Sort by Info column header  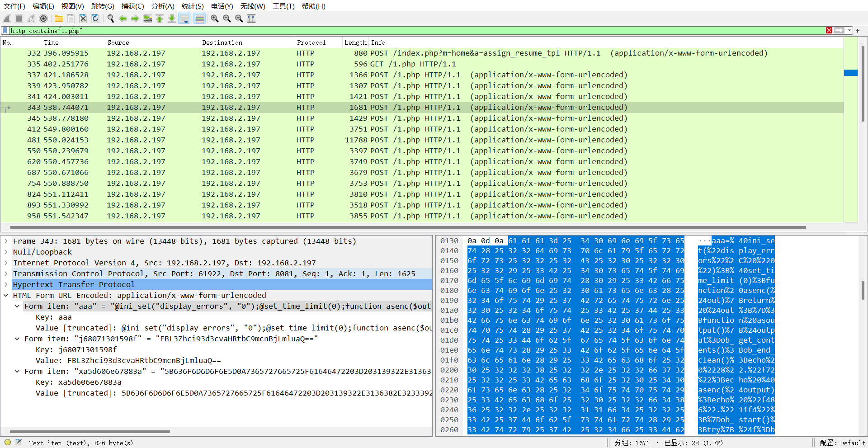click(606, 42)
